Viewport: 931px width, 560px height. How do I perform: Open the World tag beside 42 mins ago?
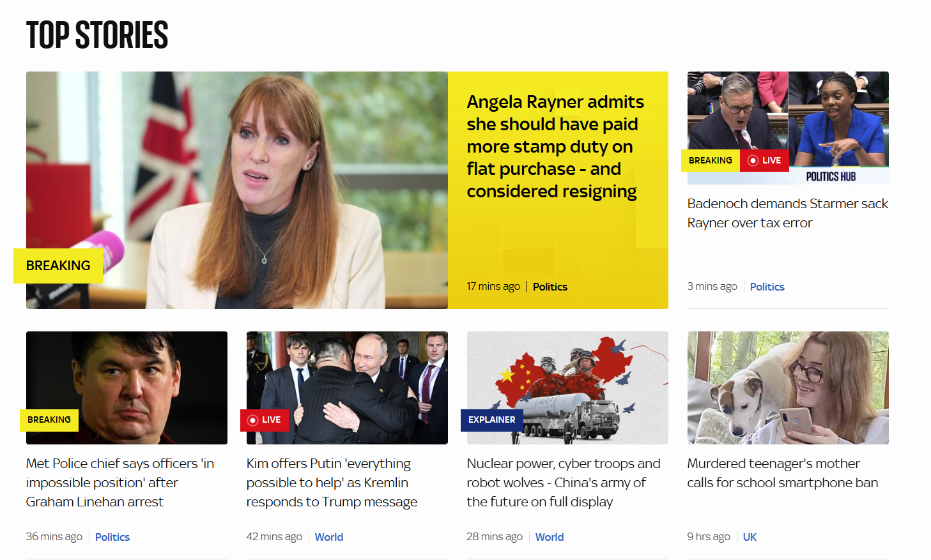[x=329, y=537]
